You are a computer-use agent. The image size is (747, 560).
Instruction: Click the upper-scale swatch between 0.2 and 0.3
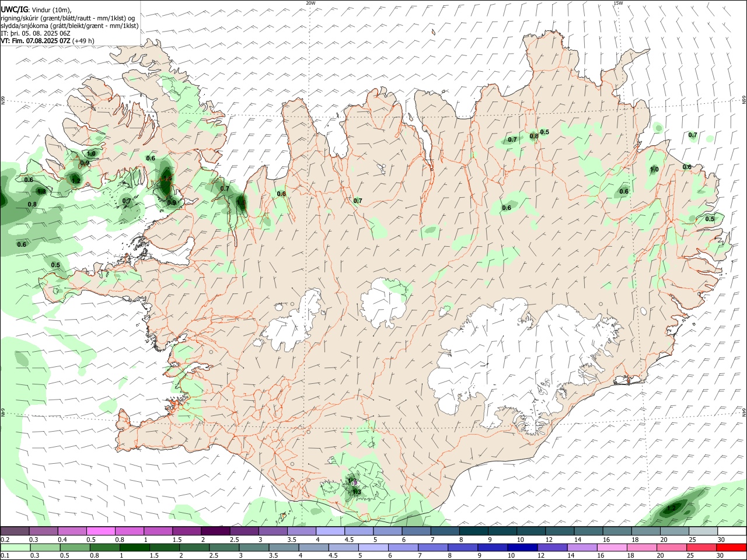coord(15,531)
